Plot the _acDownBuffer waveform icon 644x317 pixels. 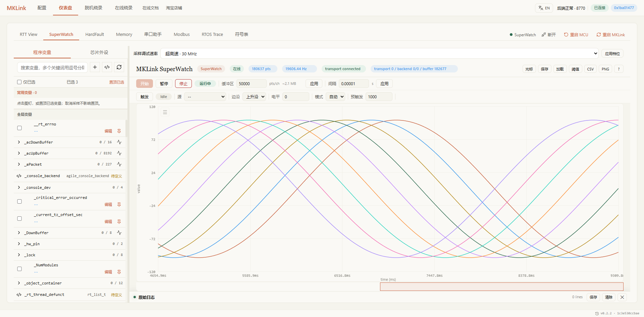(x=119, y=142)
